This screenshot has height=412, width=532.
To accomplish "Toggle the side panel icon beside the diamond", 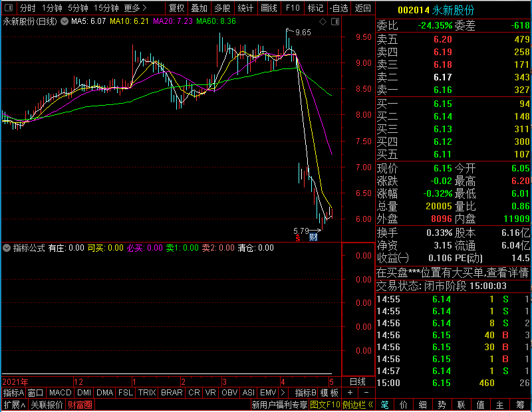I will [335, 22].
